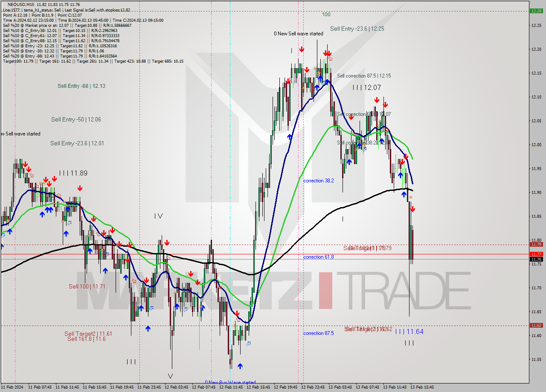Screen dimensions: 546x392
Task: Select '11 Feb 23:45' on time axis
Action: 149,387
